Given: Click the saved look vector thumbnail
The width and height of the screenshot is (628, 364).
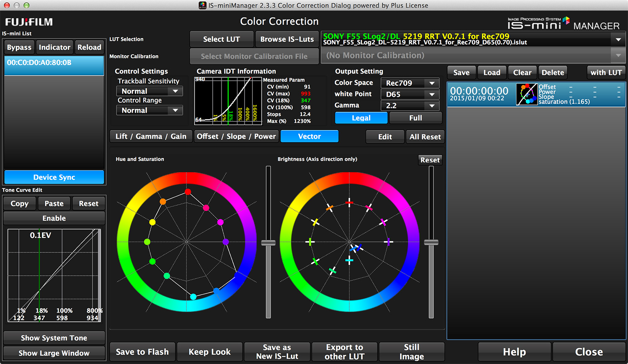Looking at the screenshot, I should (527, 94).
